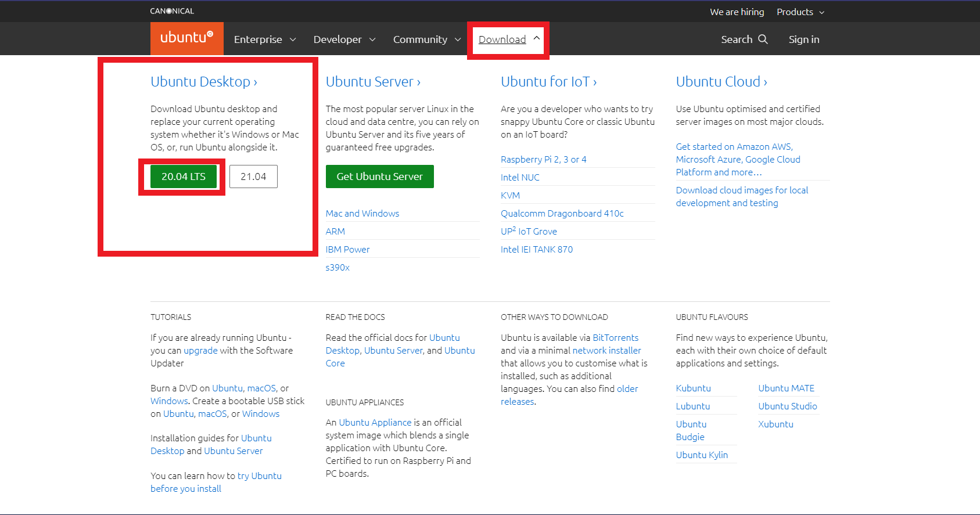Open the Ubuntu Appliance link

coord(375,423)
